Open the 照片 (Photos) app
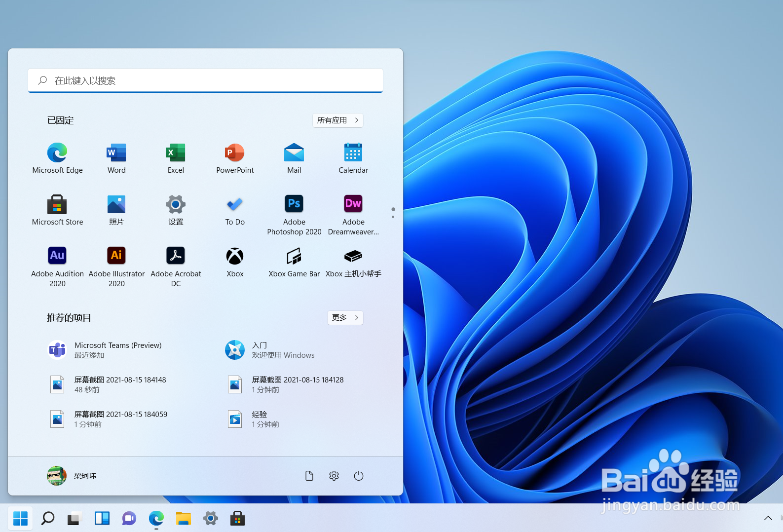Image resolution: width=783 pixels, height=532 pixels. pyautogui.click(x=116, y=210)
